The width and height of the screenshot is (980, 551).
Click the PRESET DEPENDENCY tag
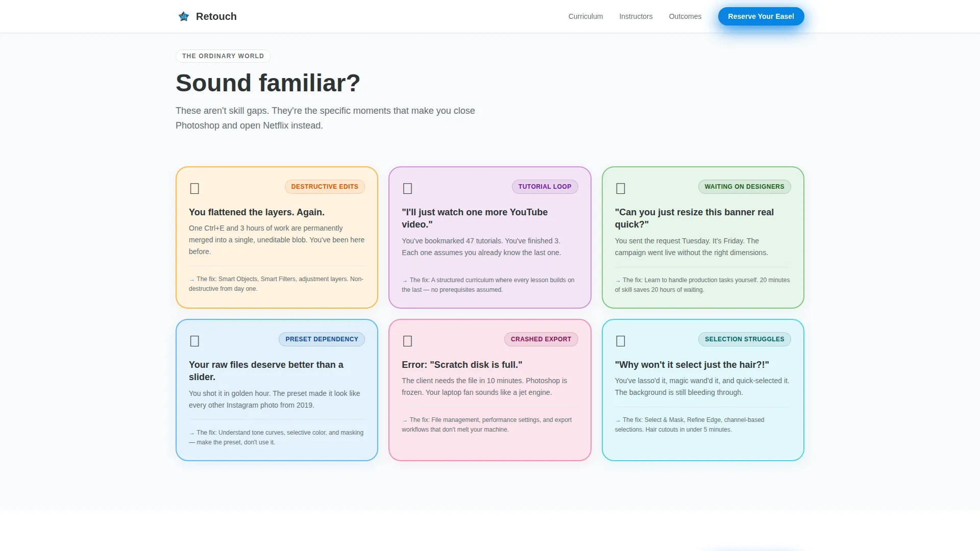322,339
